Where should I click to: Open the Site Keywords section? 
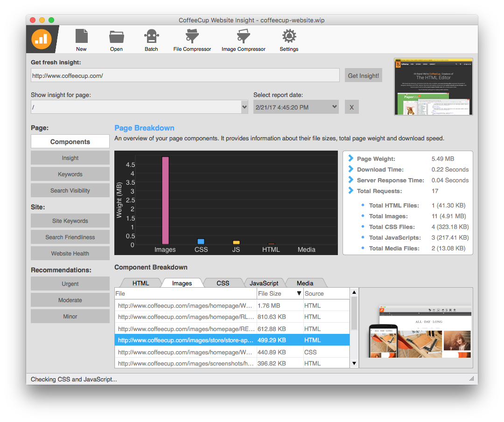pyautogui.click(x=70, y=221)
